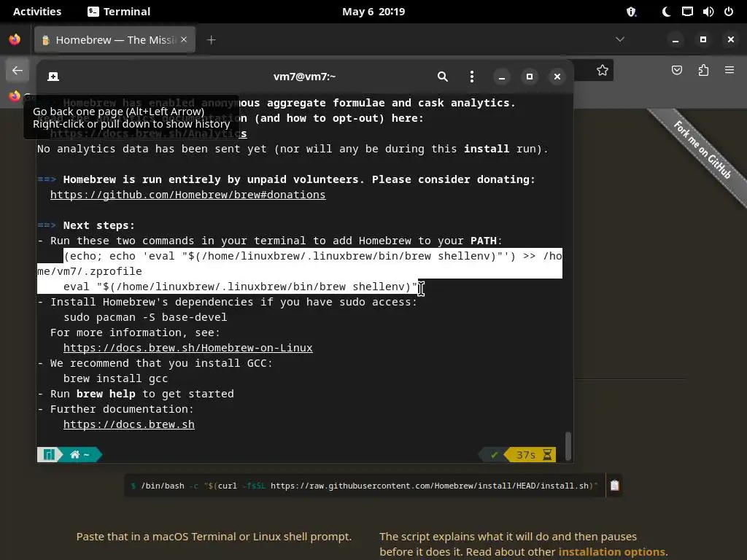Open a new terminal tab via icon

coord(53,77)
